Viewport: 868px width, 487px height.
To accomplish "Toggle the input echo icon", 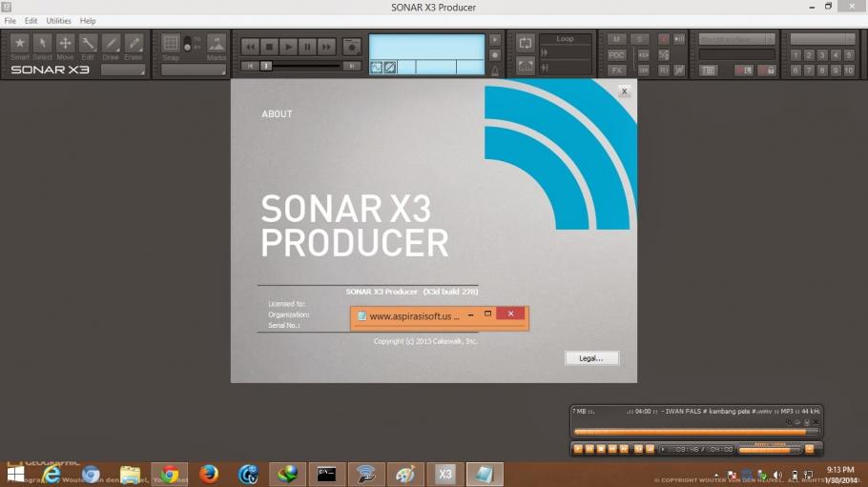I will pos(679,39).
